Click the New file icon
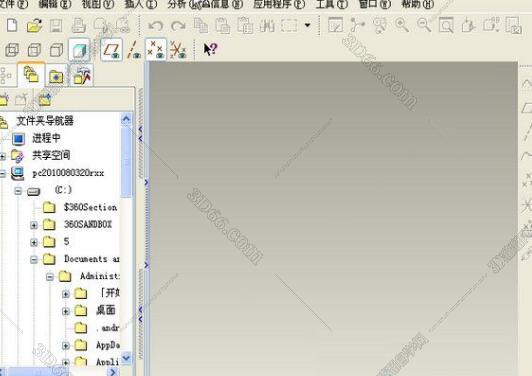 [x=12, y=25]
